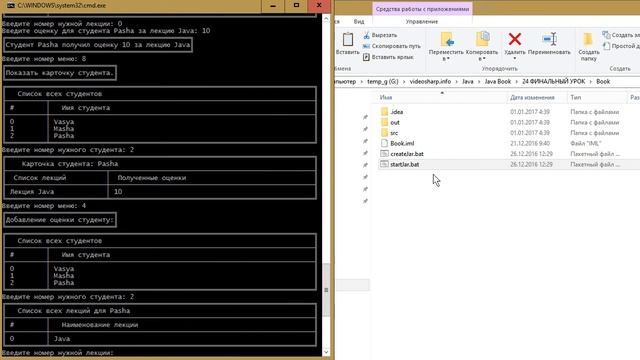Screen dimensions: 640x360
Task: Click the Copy path (Скопировать путь) command
Action: [391, 46]
